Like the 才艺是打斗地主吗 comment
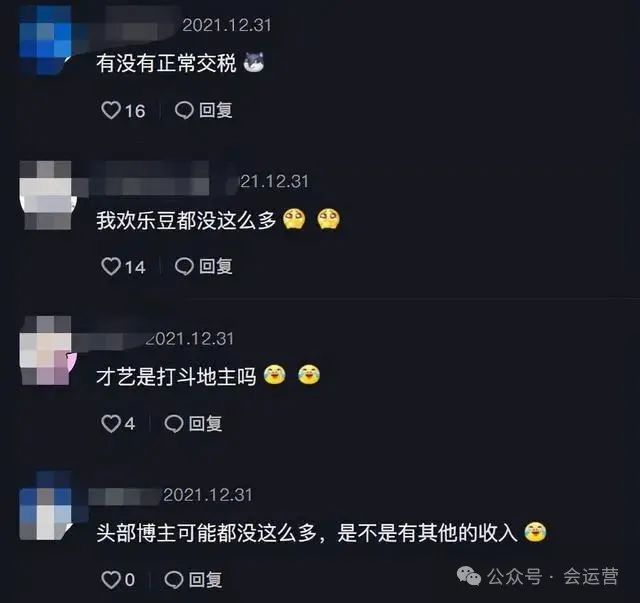640x603 pixels. (x=111, y=423)
